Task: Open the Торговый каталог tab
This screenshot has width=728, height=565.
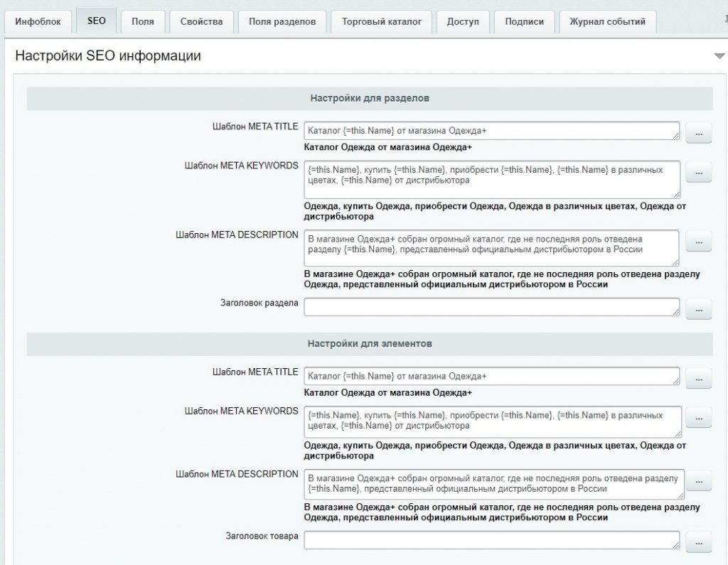Action: [x=382, y=21]
